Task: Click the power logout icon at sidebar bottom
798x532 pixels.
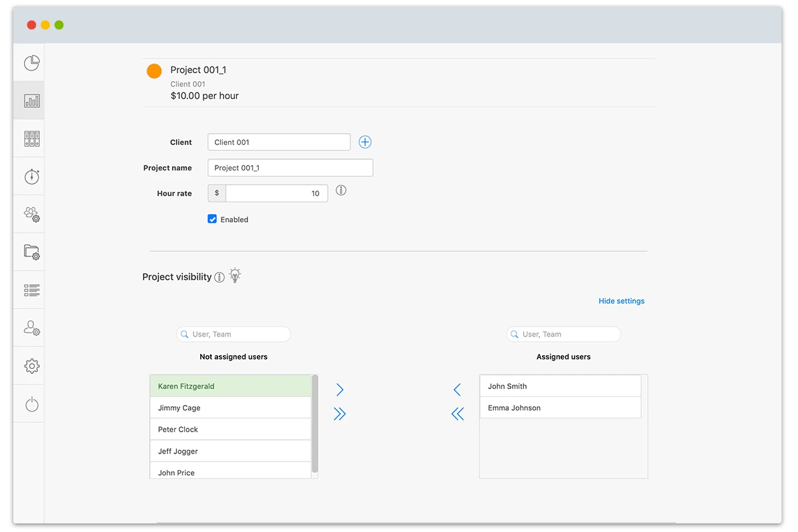Action: coord(30,403)
